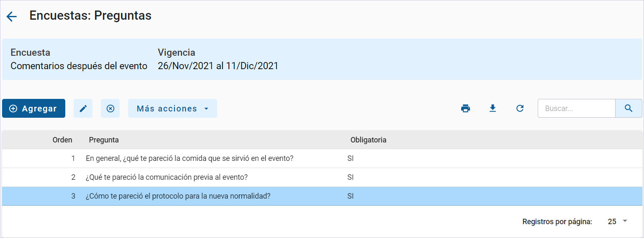The width and height of the screenshot is (644, 238).
Task: Open the Más acciones dropdown
Action: pyautogui.click(x=172, y=109)
